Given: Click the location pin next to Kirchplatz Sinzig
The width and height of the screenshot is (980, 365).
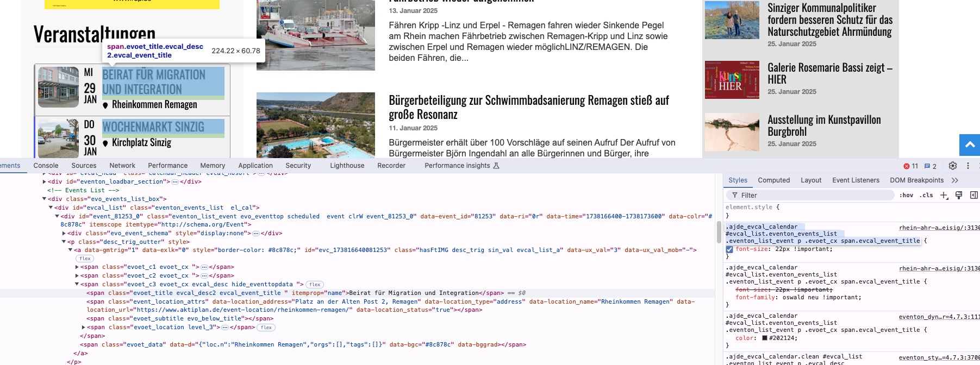Looking at the screenshot, I should (x=105, y=143).
